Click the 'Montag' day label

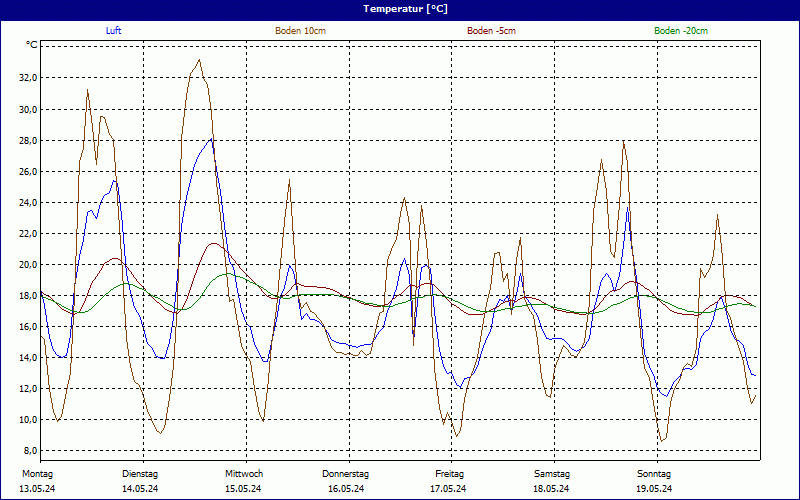point(37,474)
